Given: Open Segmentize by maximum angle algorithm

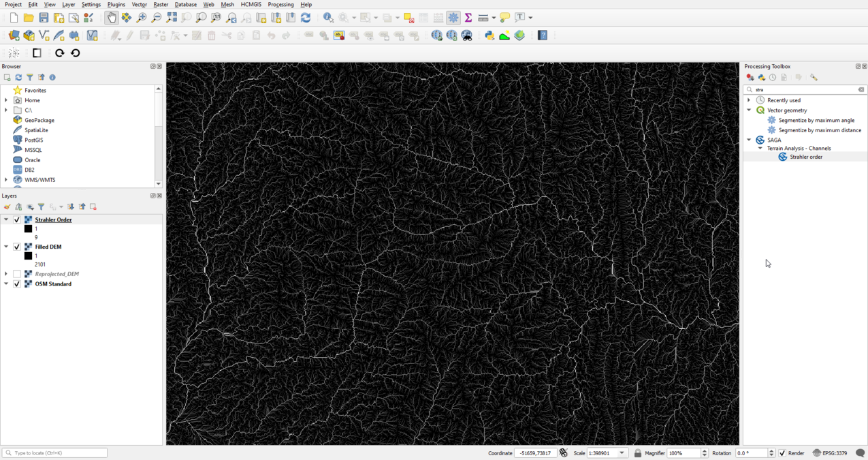Looking at the screenshot, I should (816, 120).
